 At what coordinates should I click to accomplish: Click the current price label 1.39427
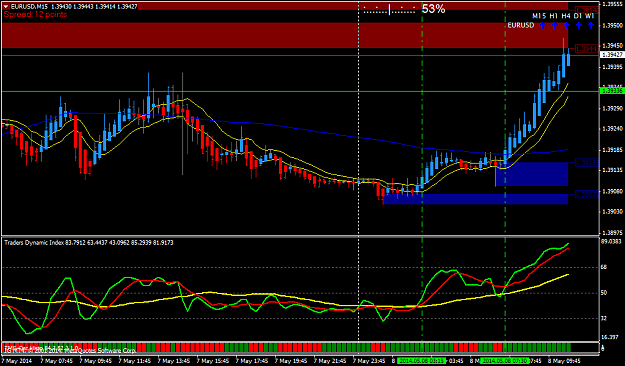click(x=612, y=55)
